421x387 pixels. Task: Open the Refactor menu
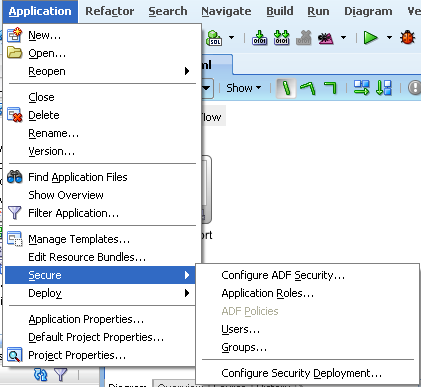(x=110, y=11)
